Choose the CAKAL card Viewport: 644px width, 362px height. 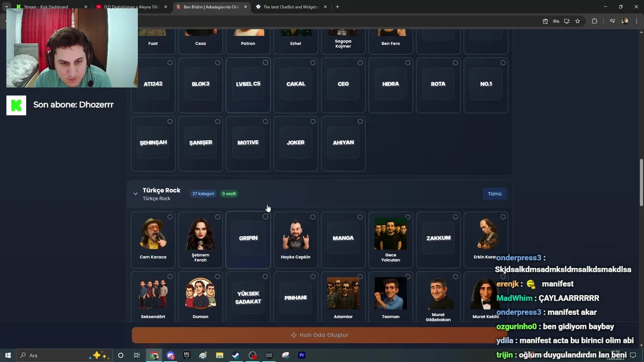click(x=295, y=85)
